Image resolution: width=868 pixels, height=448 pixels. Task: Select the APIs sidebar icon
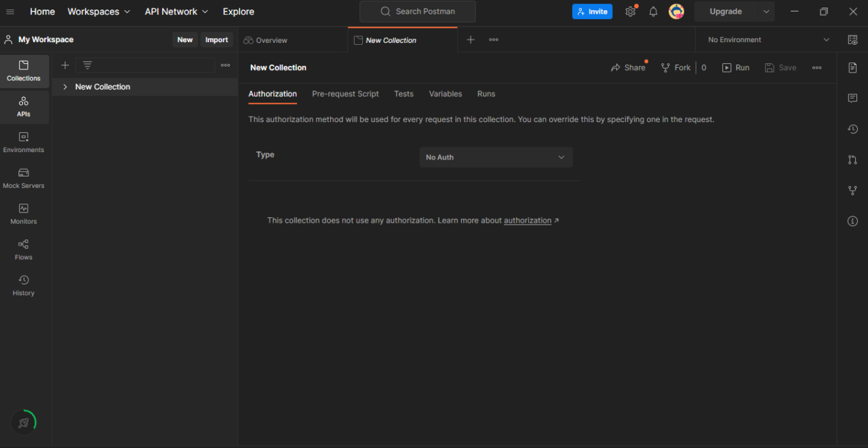(24, 107)
